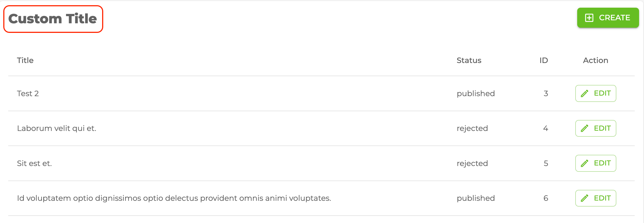The width and height of the screenshot is (644, 223).
Task: Click the CREATE button
Action: (608, 18)
